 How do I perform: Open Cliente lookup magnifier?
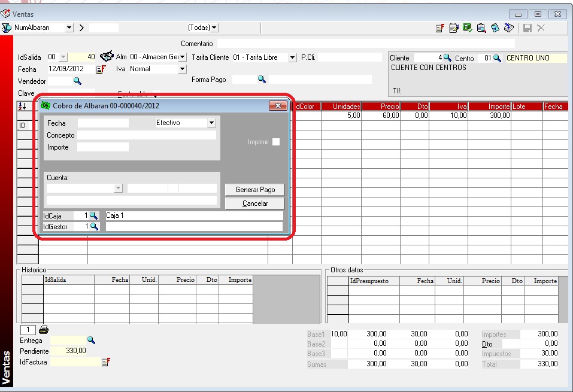pyautogui.click(x=447, y=57)
